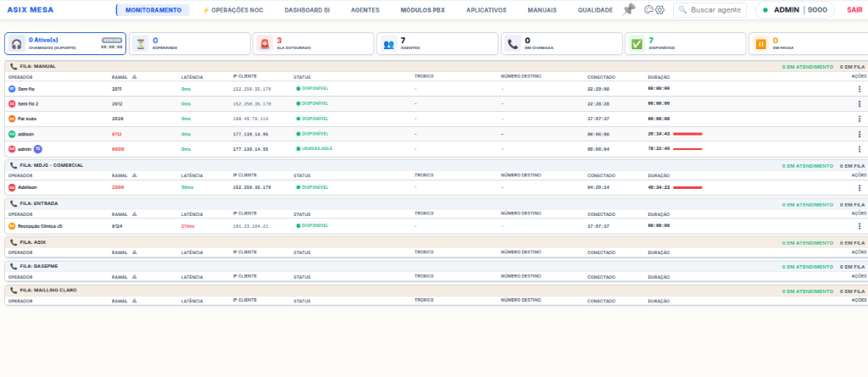Sort Fila Asix by Ramal arrow
Screen dimensions: 868x377
coord(134,252)
